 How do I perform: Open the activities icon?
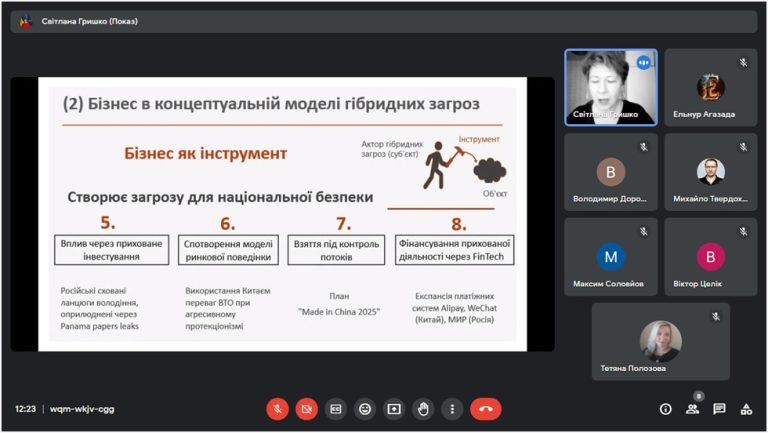(746, 409)
